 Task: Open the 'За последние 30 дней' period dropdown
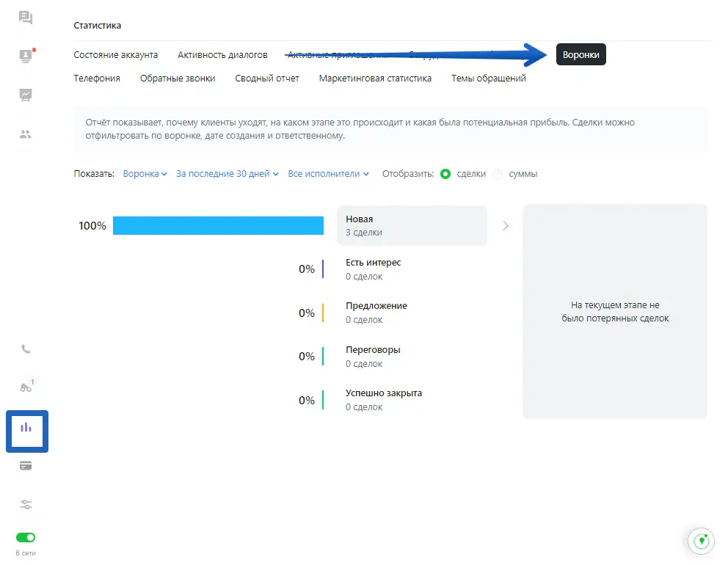tap(227, 174)
